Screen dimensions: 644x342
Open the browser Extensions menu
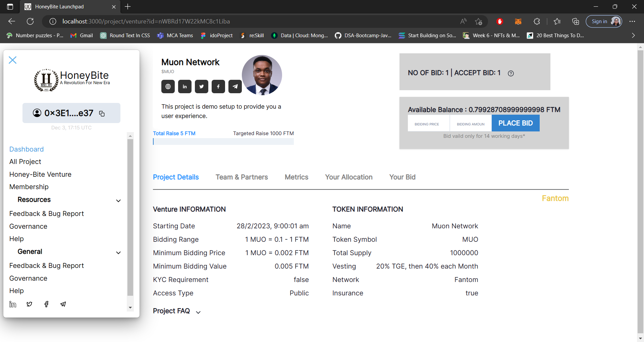(537, 21)
